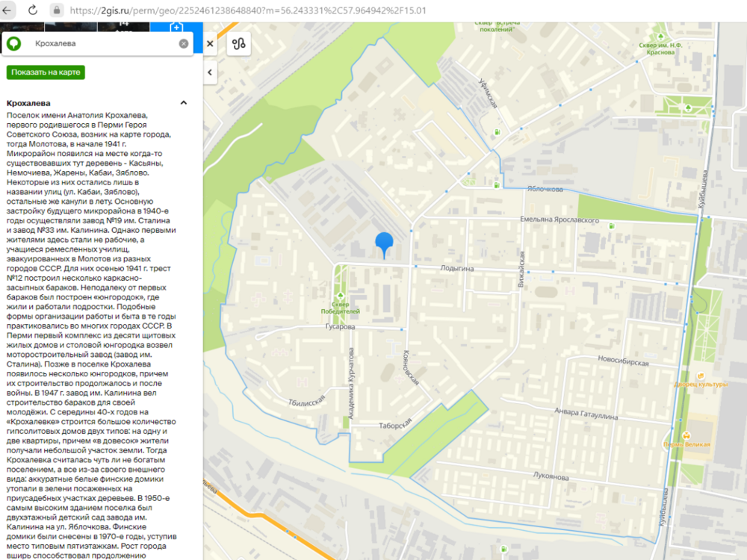Close the search panel with X
Screen dimensions: 747x560
[210, 44]
